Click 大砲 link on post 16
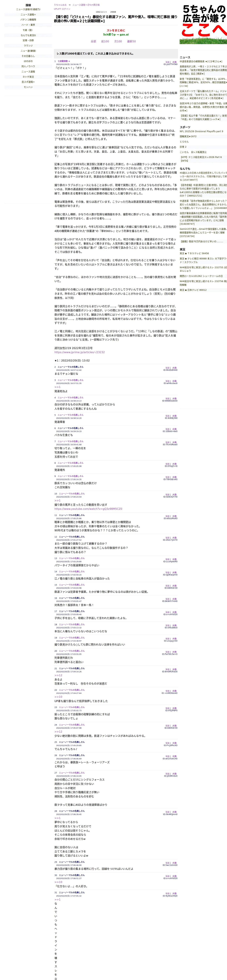The width and height of the screenshot is (227, 980). click(174, 599)
